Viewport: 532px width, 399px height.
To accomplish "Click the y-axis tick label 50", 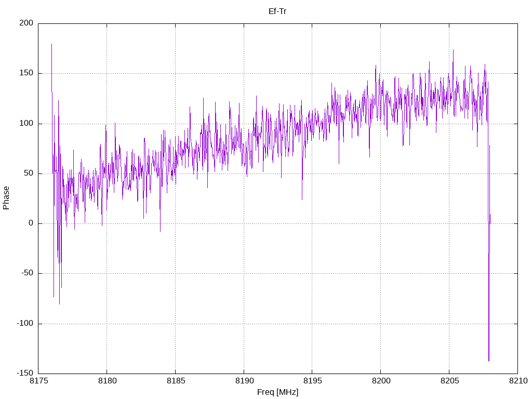I will [x=29, y=173].
